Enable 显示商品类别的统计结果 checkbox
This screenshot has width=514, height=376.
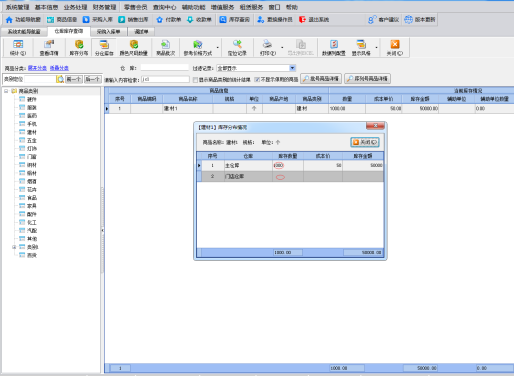[195, 80]
